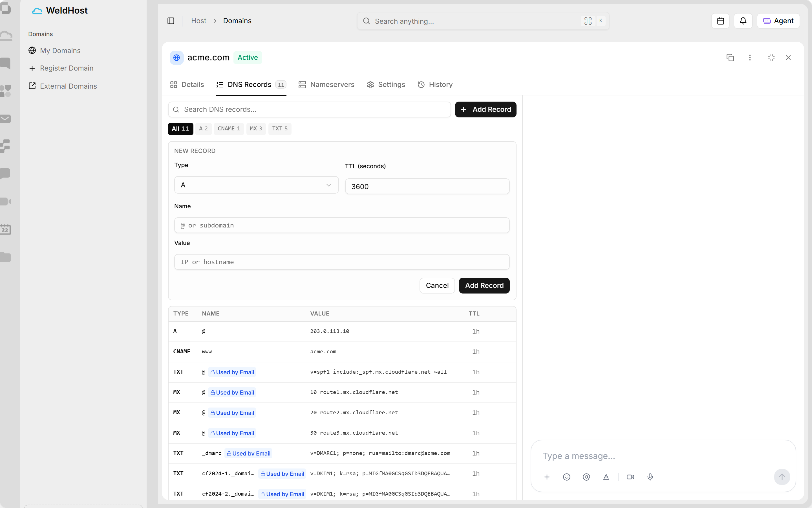
Task: Click the cf2024-1._domai… record name
Action: pyautogui.click(x=228, y=473)
